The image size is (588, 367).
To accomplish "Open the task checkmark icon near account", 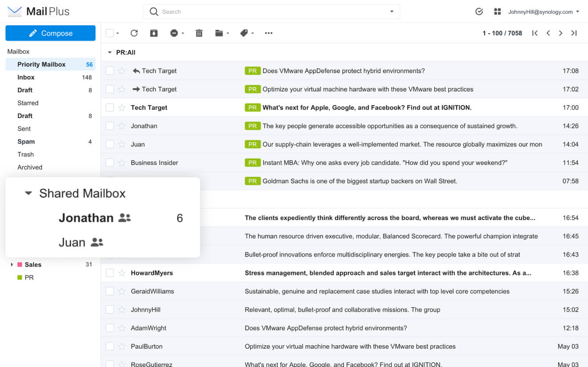I will [479, 12].
